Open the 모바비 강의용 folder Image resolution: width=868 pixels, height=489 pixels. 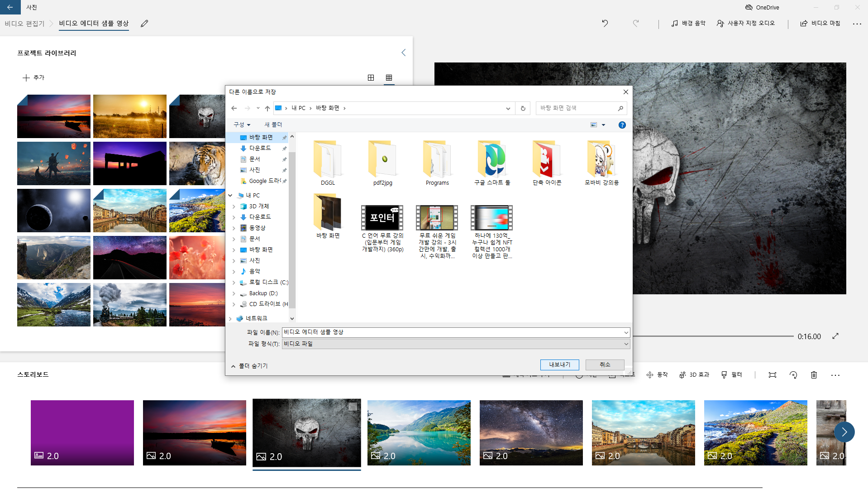point(601,163)
